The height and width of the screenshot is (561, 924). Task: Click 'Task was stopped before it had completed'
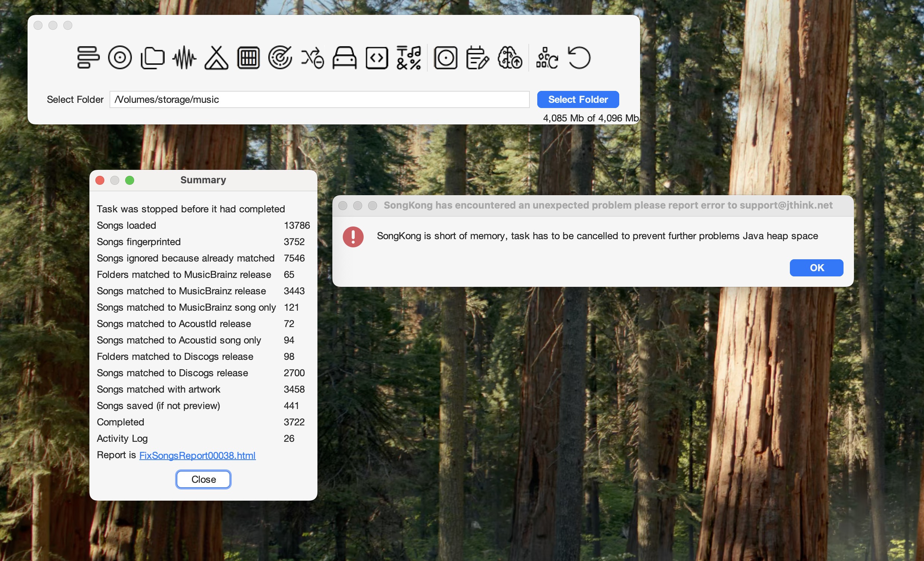(191, 209)
